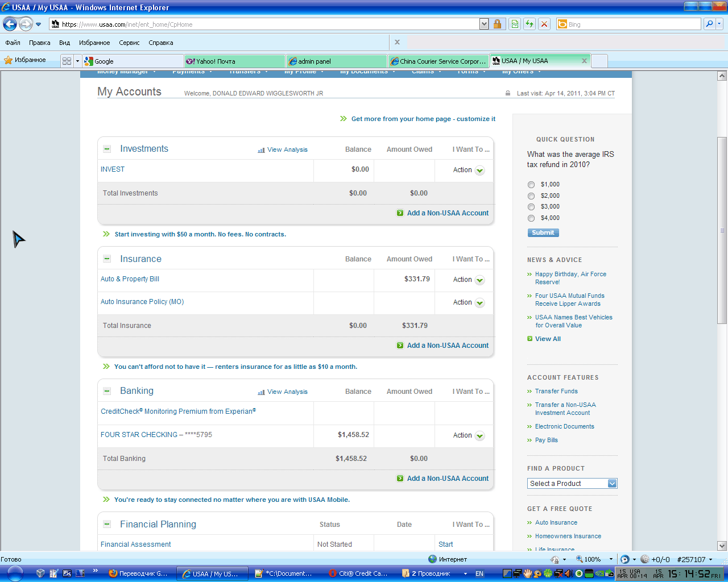Screen dimensions: 728x582
Task: Switch to the China Courier Service tab
Action: pos(439,61)
